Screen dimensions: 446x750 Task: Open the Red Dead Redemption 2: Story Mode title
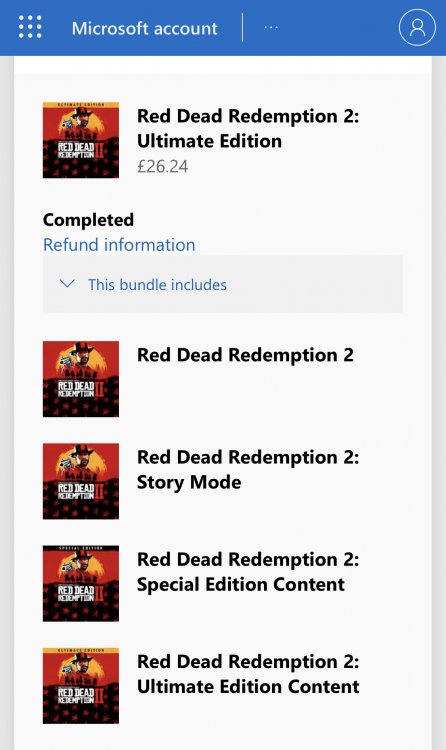click(248, 470)
